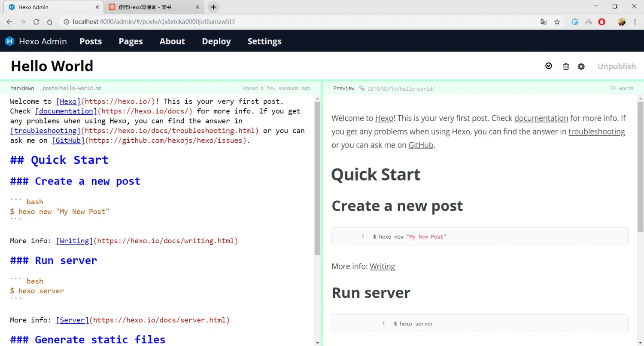Click the preview permalink chain icon
Viewport: 644px width, 346px height.
pos(362,89)
